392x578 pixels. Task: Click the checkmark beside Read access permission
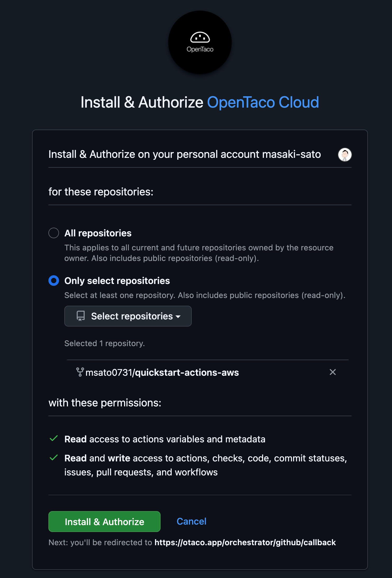54,439
